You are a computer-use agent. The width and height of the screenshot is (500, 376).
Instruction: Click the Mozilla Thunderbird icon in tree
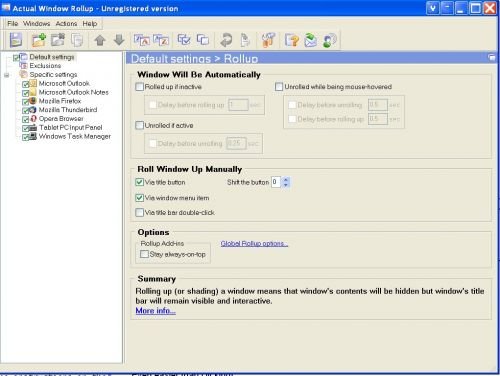point(33,110)
